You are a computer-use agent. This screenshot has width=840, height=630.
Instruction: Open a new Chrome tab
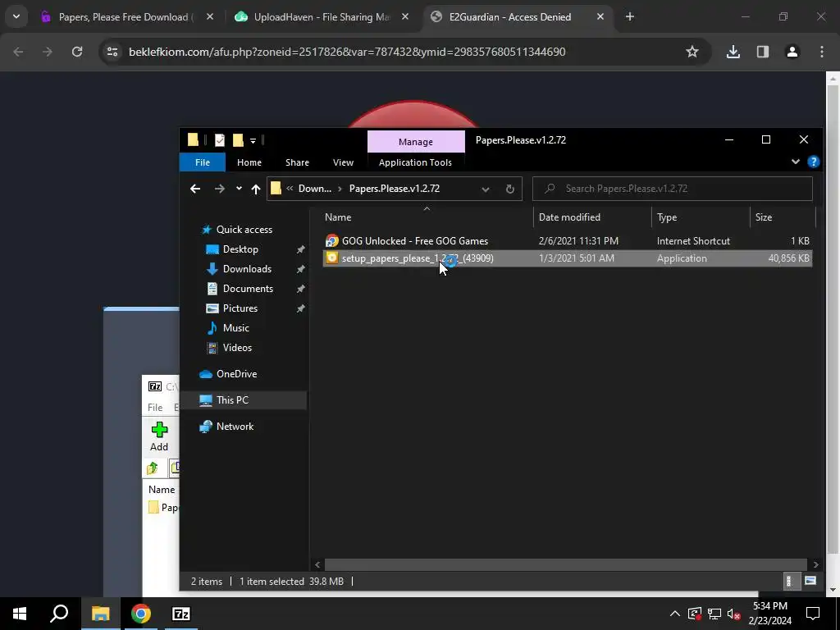(x=630, y=17)
